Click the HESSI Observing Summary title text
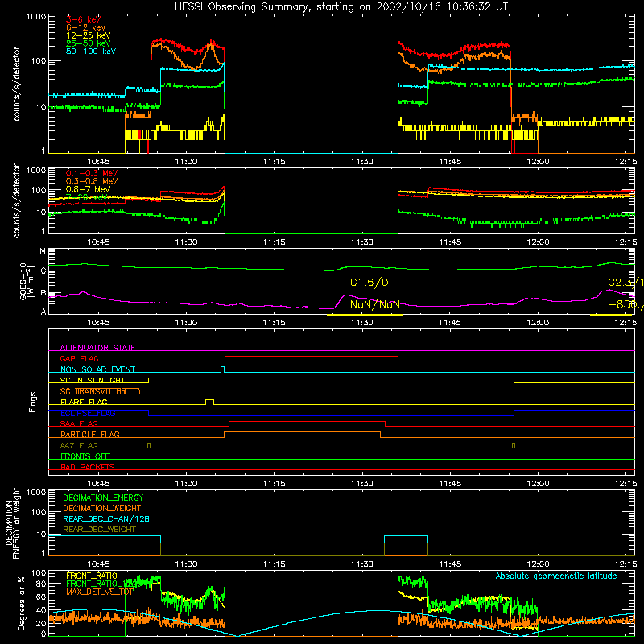 coord(341,6)
